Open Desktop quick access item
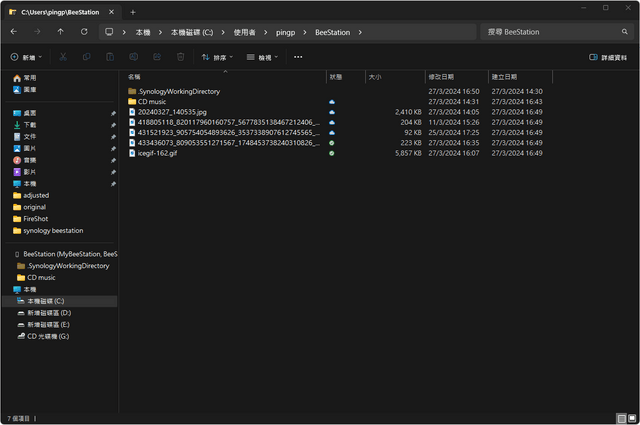This screenshot has height=425, width=640. 25,113
